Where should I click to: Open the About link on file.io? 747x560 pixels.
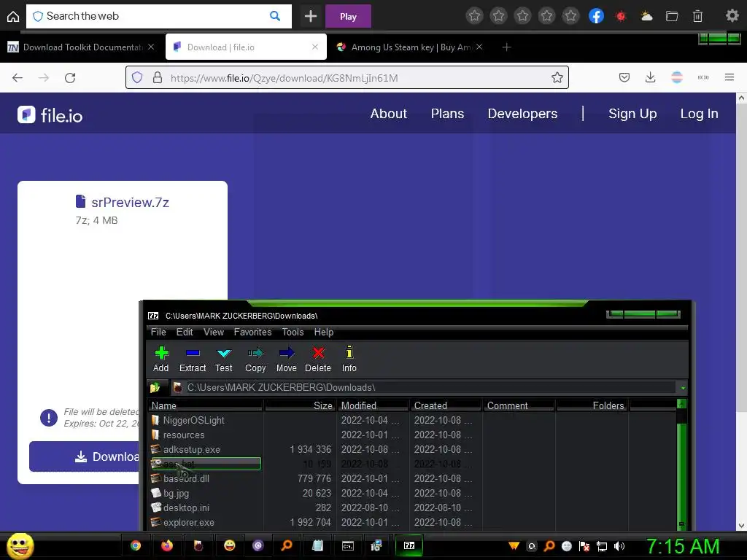(389, 113)
